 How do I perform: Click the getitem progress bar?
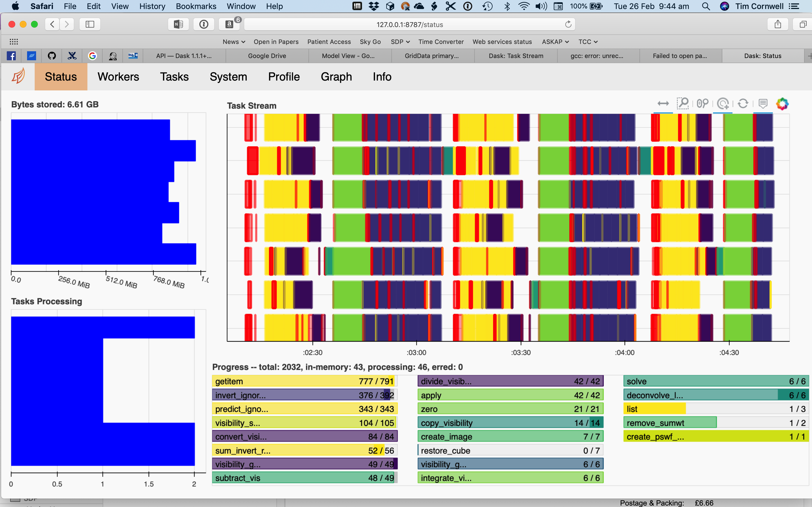coord(305,381)
